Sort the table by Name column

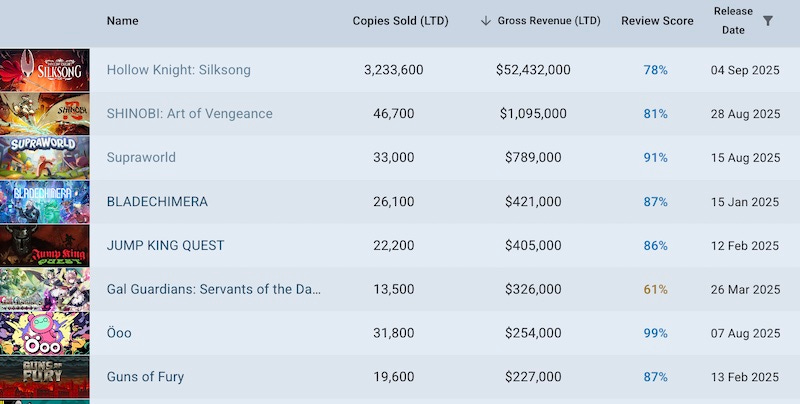pos(122,21)
